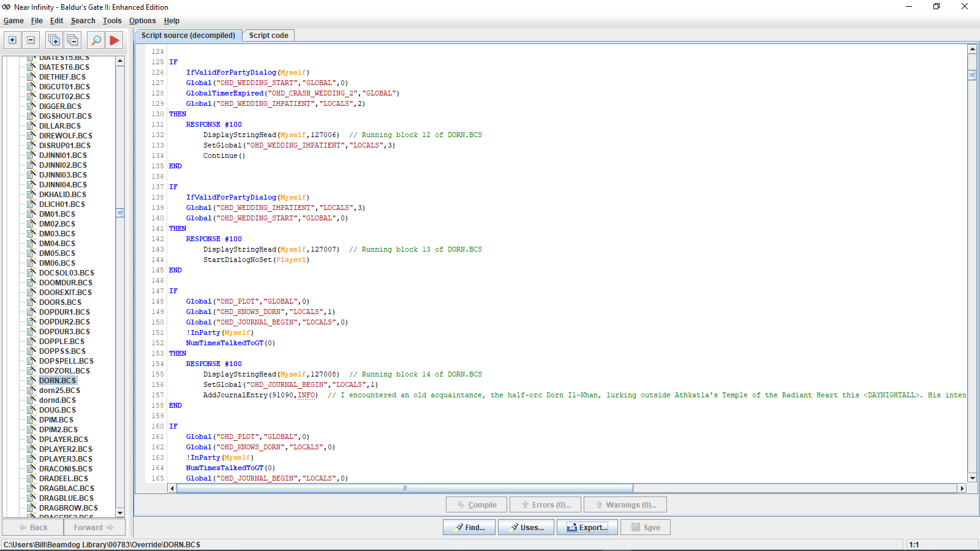Launch the game with red play icon
This screenshot has height=551, width=980.
[115, 40]
